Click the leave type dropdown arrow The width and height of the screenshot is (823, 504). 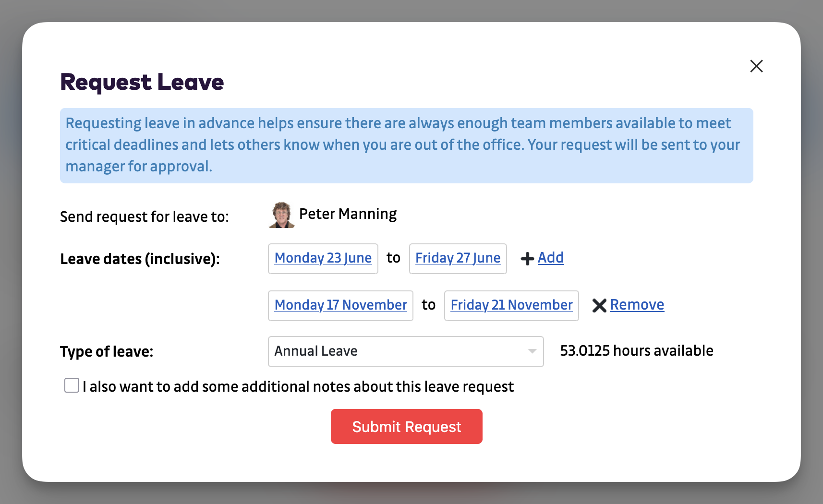532,351
